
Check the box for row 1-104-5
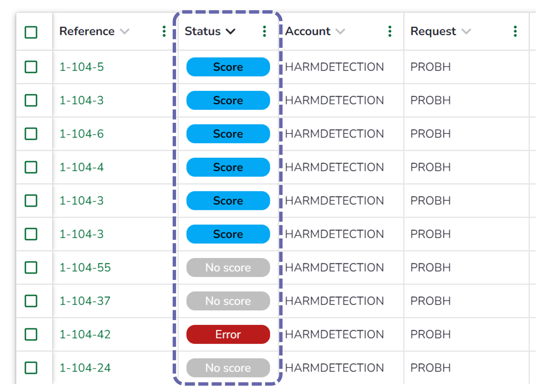coord(31,67)
